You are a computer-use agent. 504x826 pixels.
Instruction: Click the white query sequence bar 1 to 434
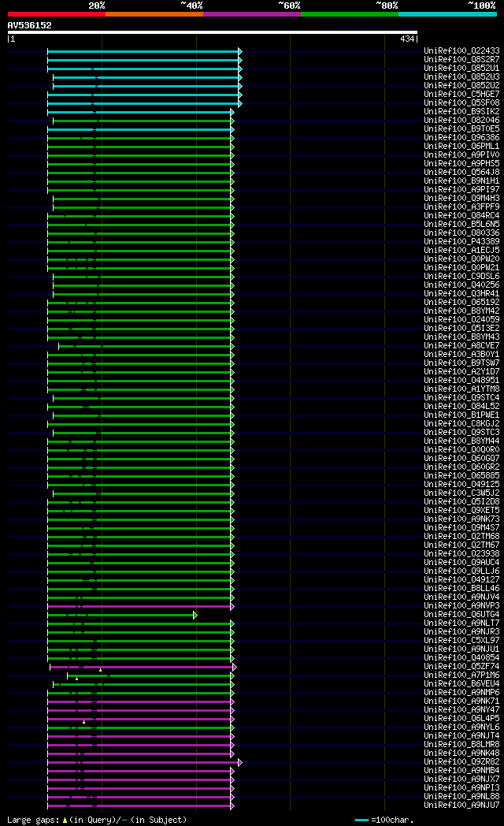click(x=213, y=32)
